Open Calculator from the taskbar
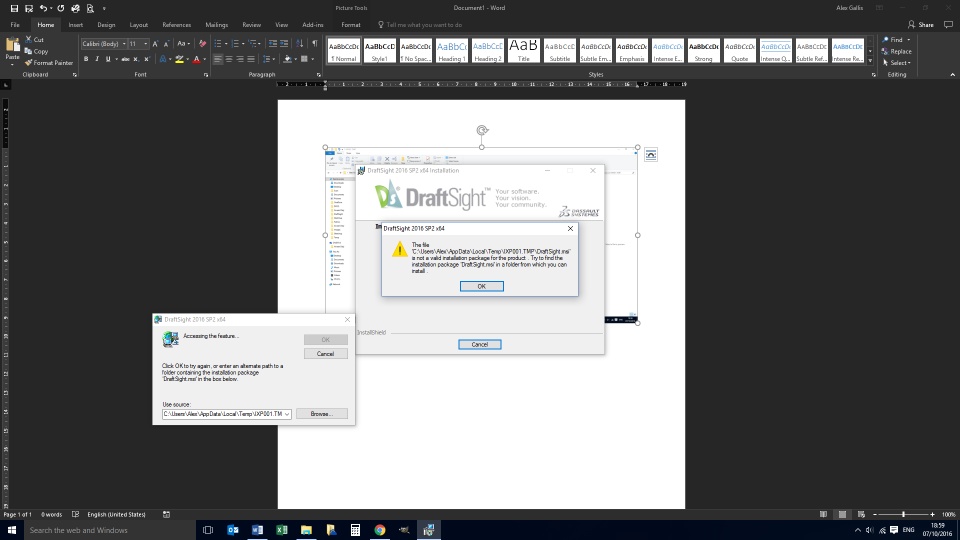 pos(355,530)
